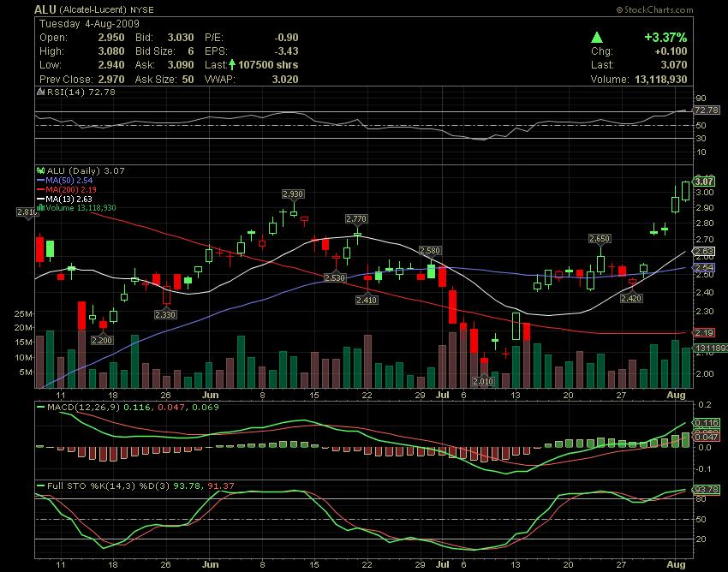The image size is (728, 572).
Task: Click the Open value 2.950
Action: pos(111,38)
